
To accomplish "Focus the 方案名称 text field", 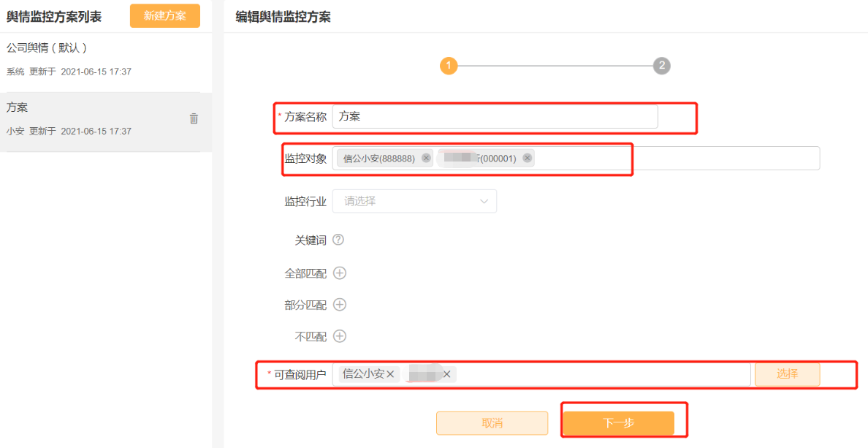I will [495, 117].
